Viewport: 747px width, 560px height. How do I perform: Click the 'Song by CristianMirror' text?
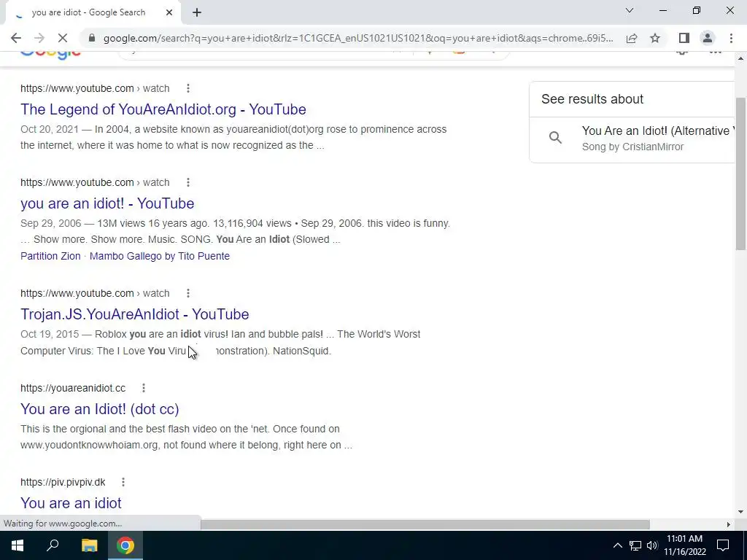pos(632,147)
